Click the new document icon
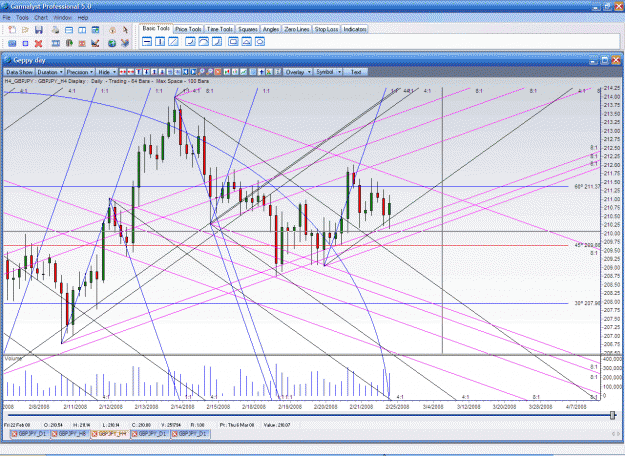This screenshot has height=456, width=625. point(12,30)
